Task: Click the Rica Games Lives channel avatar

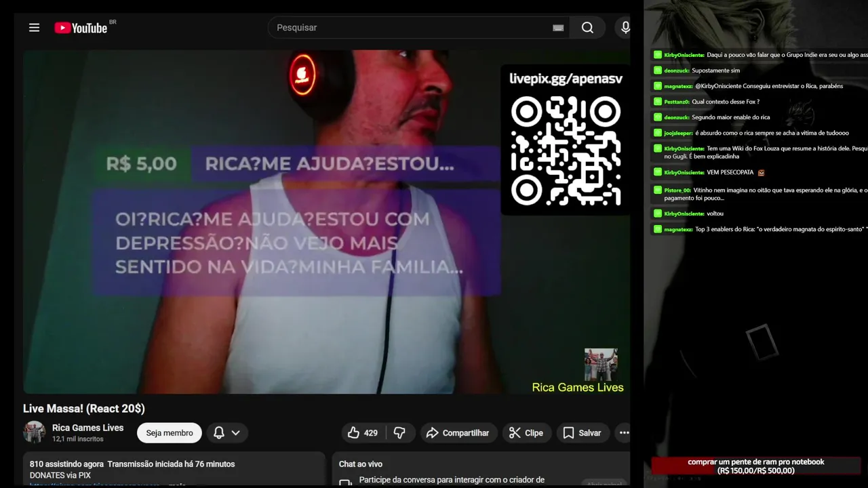Action: point(34,432)
